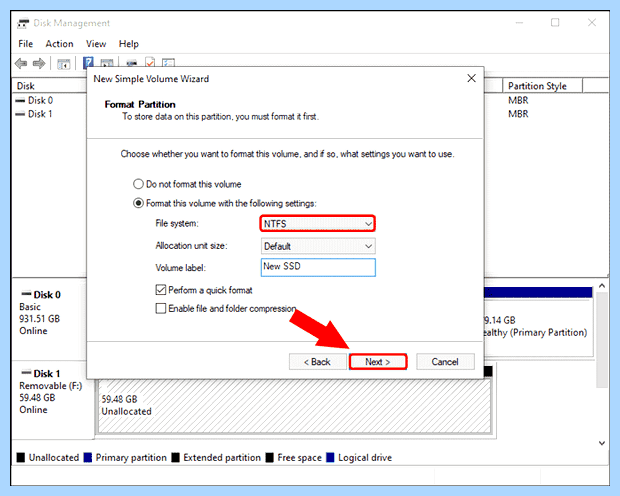Select 'Do not format this volume' option
This screenshot has height=496, width=620.
[x=187, y=184]
